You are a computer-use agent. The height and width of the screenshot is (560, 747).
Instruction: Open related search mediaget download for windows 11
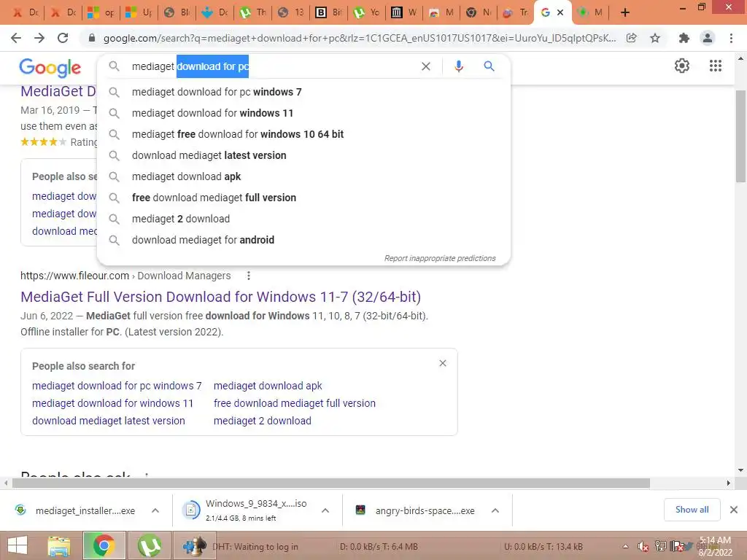(112, 403)
